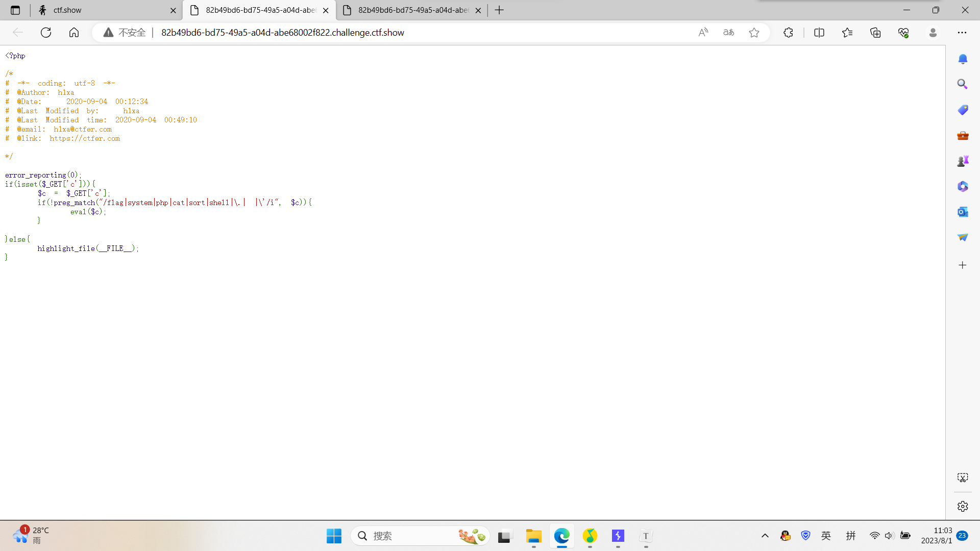This screenshot has width=980, height=551.
Task: Switch to the third challenge tab
Action: [x=412, y=10]
